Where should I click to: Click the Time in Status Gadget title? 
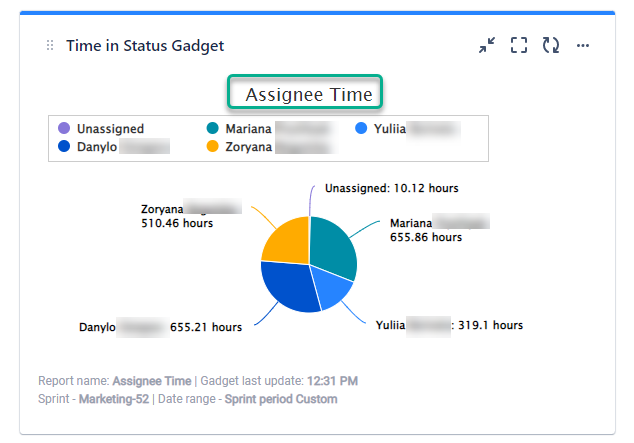145,46
